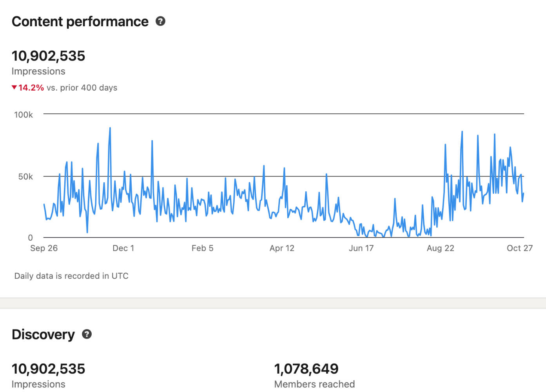The image size is (546, 392).
Task: Click the Content performance section heading
Action: point(80,22)
